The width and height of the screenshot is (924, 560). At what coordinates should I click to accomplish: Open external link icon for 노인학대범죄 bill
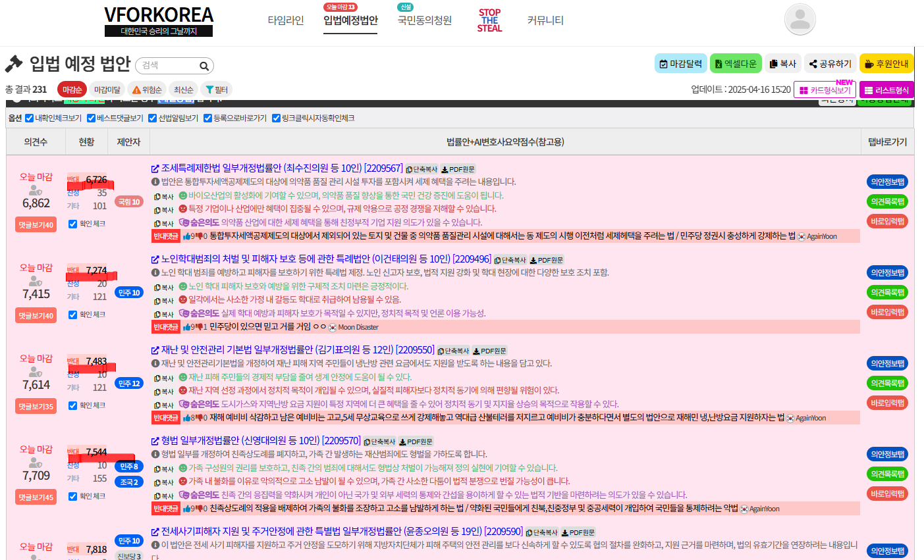pos(155,259)
